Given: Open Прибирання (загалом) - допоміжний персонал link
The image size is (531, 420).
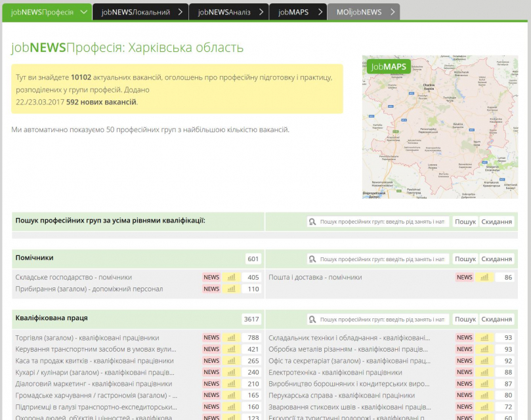Looking at the screenshot, I should coord(89,289).
